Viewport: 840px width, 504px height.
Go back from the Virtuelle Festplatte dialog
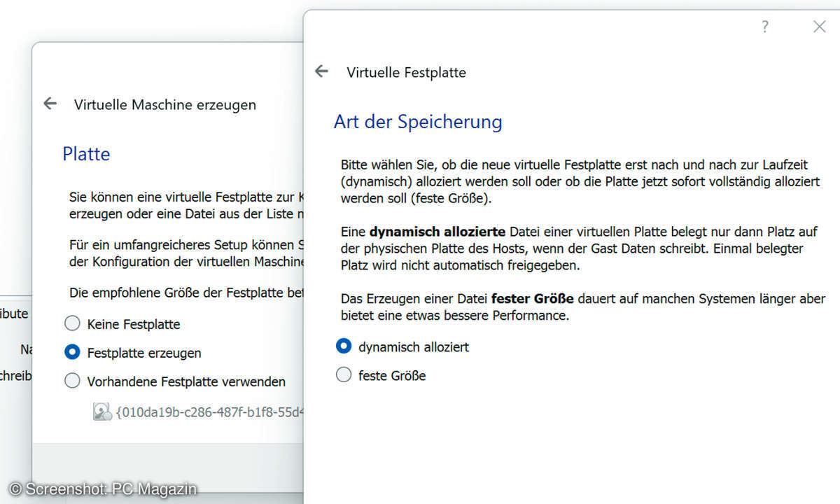322,71
